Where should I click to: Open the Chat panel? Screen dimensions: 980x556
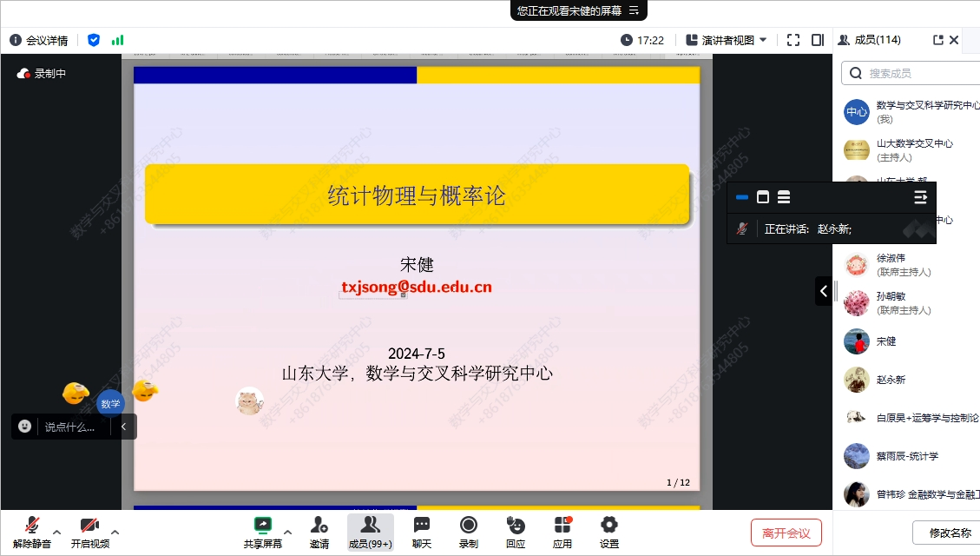coord(422,532)
